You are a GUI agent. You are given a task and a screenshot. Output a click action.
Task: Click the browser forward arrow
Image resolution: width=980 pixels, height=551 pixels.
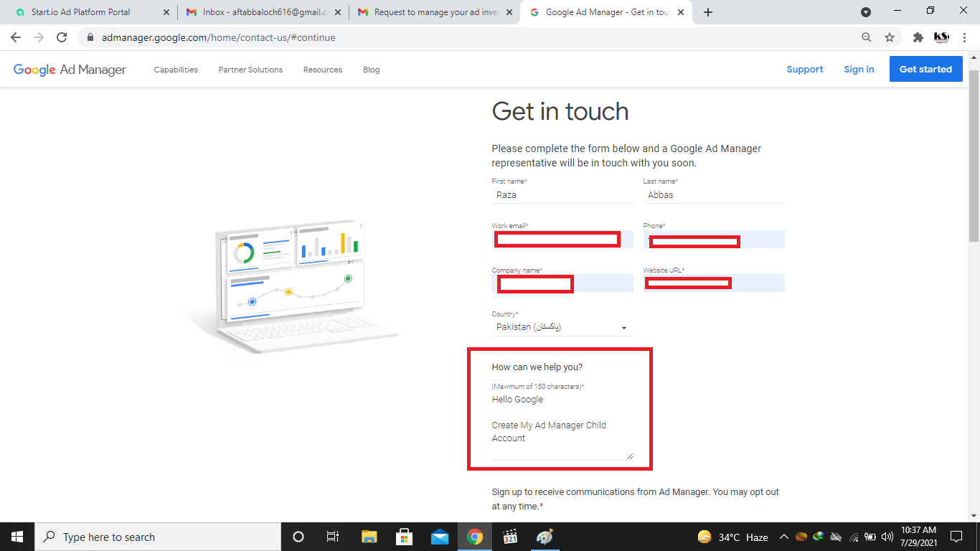(39, 37)
